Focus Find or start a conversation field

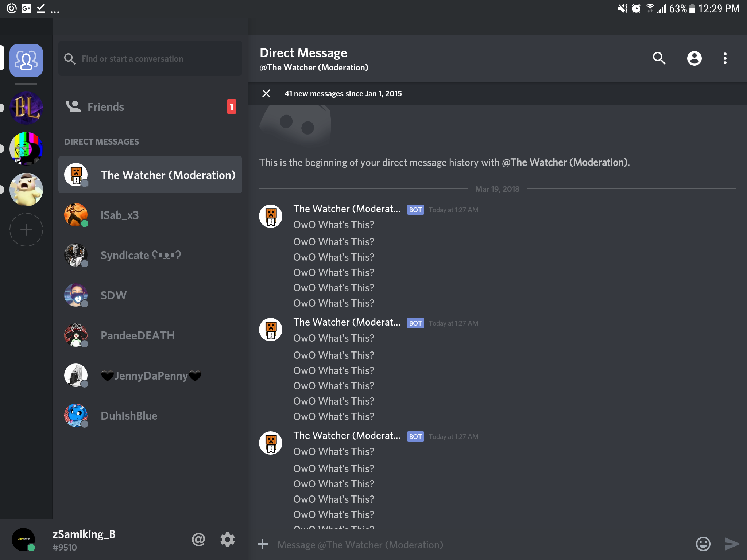click(x=150, y=59)
